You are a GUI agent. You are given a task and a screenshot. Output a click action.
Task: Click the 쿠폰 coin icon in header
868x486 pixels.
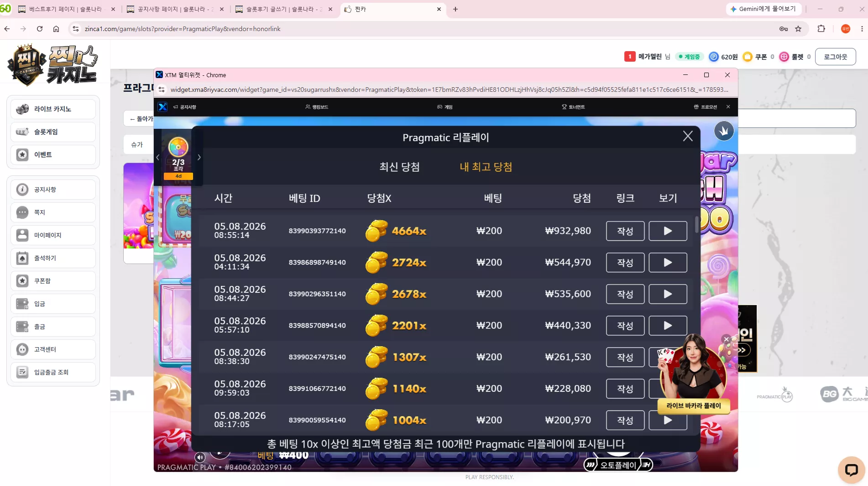coord(748,57)
